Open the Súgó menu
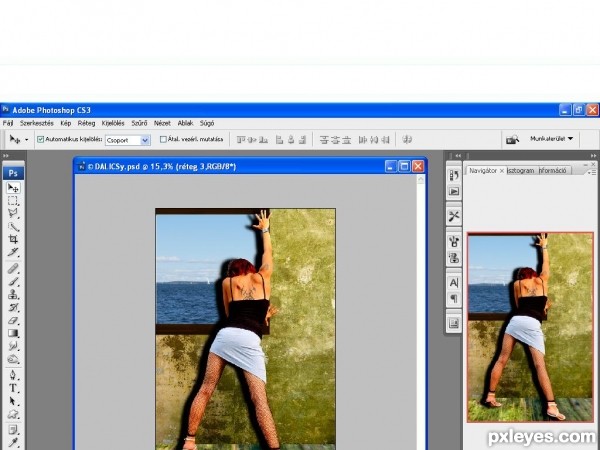600x450 pixels. [x=207, y=123]
